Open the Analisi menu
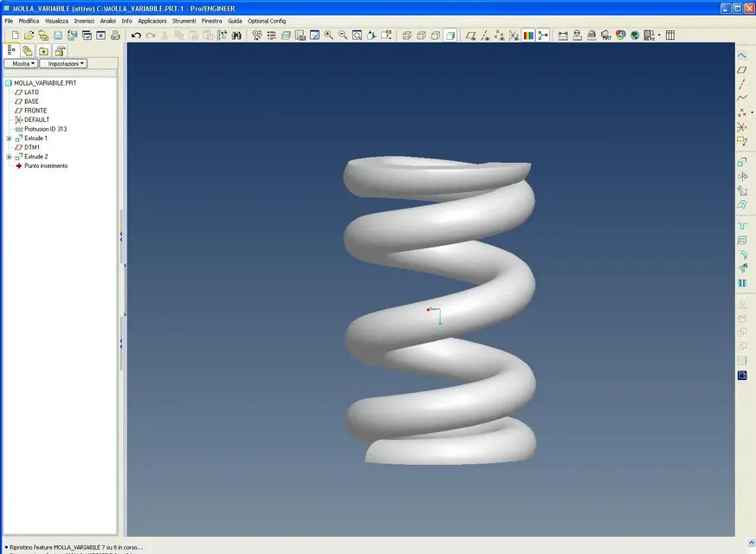This screenshot has width=756, height=554. (107, 20)
